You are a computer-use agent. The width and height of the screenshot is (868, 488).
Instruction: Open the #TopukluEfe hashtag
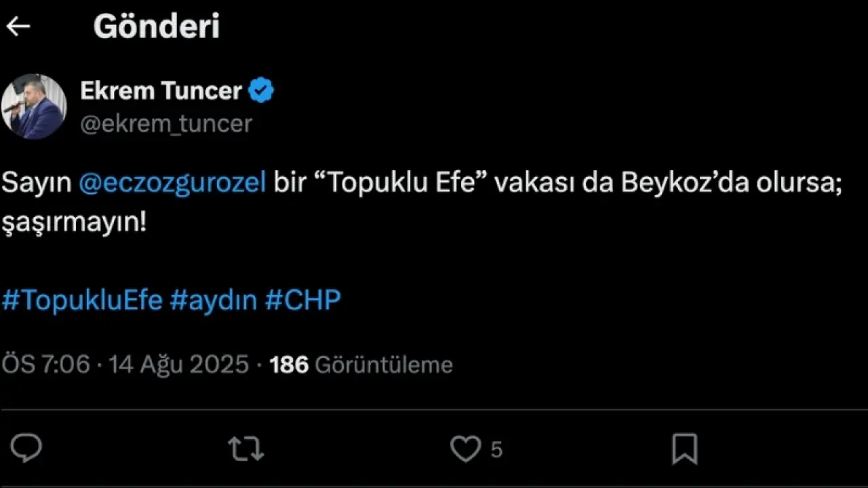click(82, 300)
